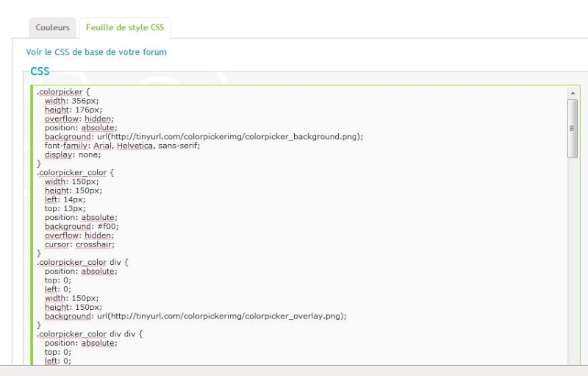The image size is (588, 376).
Task: Click the colorpicker_background.png url line
Action: click(x=204, y=137)
